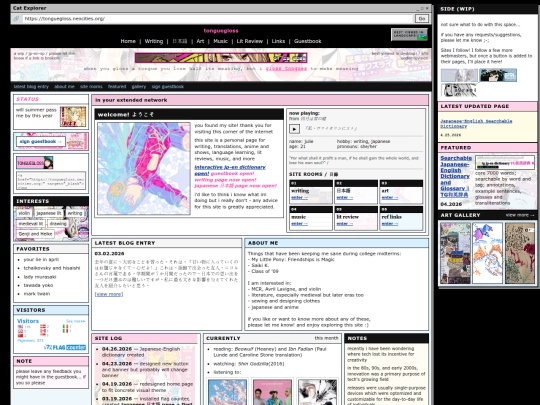Screen dimensions: 540x405
Task: Click the button embed code textbox
Action: [51, 180]
